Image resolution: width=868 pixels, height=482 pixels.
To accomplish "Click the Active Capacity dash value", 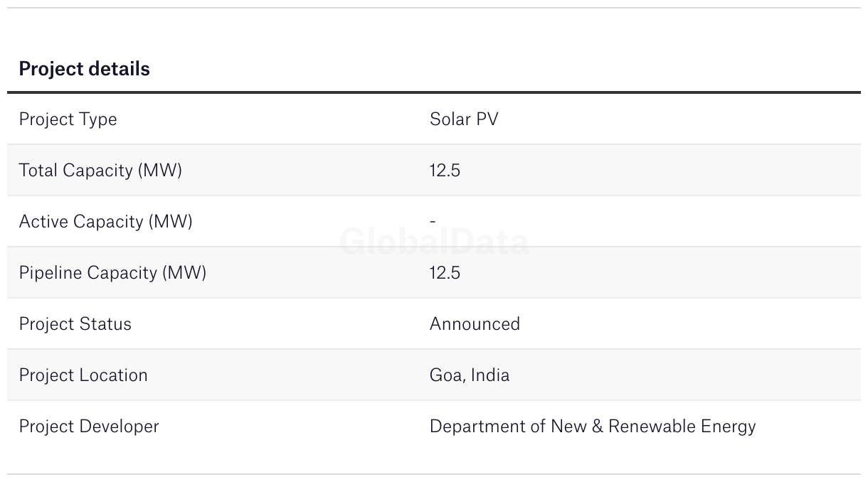I will 433,222.
